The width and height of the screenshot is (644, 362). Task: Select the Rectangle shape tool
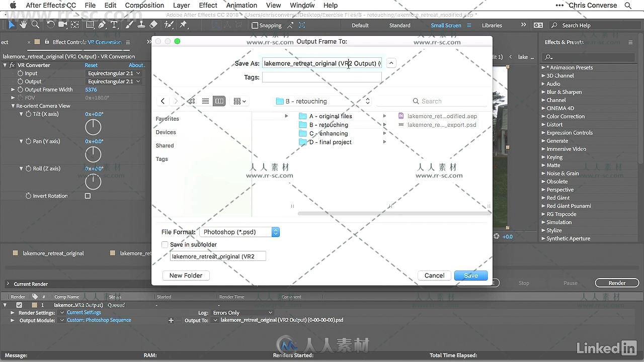[x=90, y=25]
